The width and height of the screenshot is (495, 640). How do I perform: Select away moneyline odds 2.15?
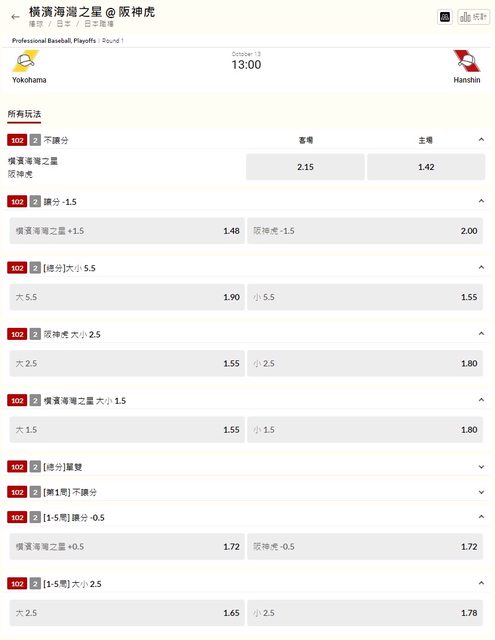click(x=305, y=167)
